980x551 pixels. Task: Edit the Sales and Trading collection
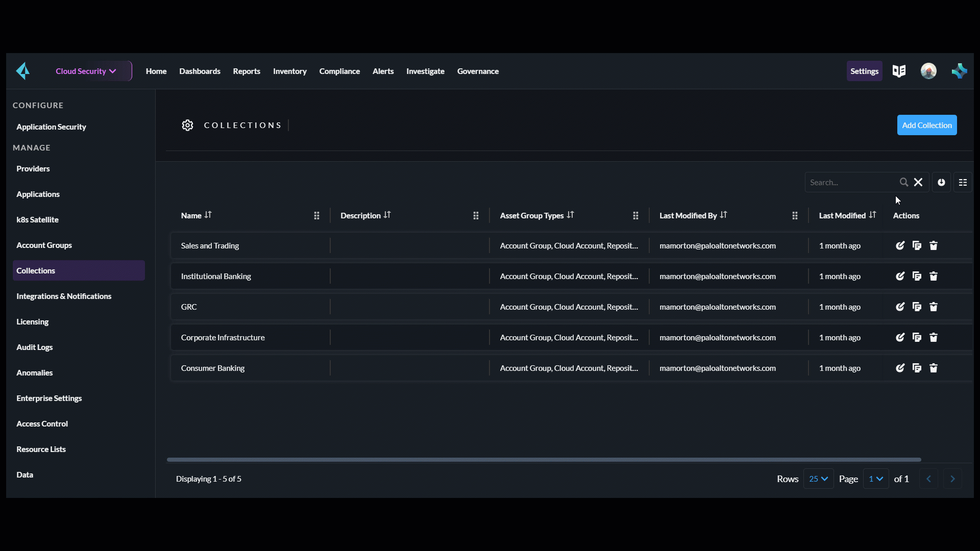(x=900, y=245)
